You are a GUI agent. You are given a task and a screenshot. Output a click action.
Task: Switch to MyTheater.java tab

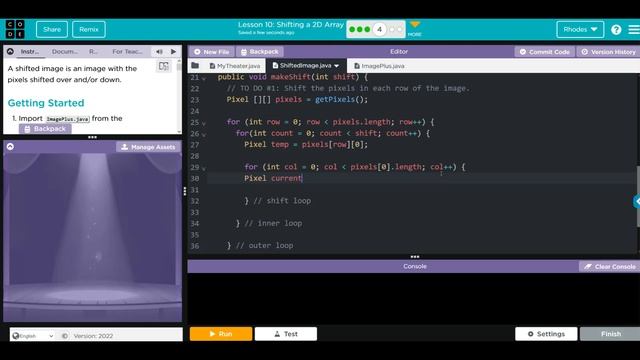pyautogui.click(x=235, y=66)
